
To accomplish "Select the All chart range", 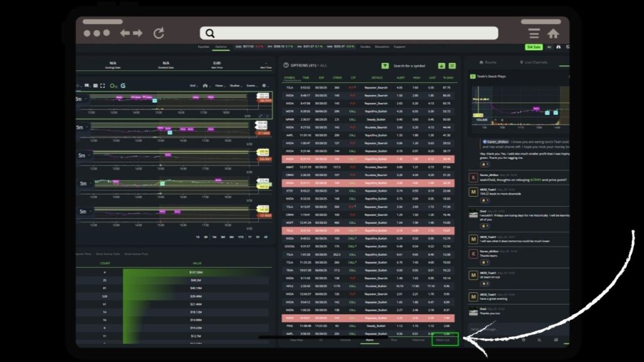I will pyautogui.click(x=266, y=237).
